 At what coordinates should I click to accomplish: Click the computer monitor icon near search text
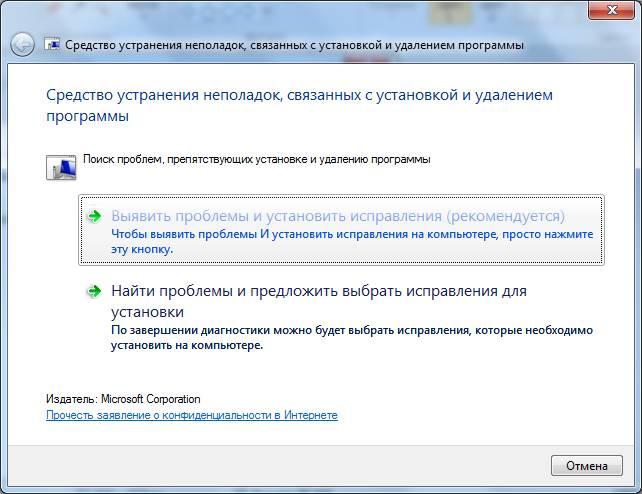point(61,166)
